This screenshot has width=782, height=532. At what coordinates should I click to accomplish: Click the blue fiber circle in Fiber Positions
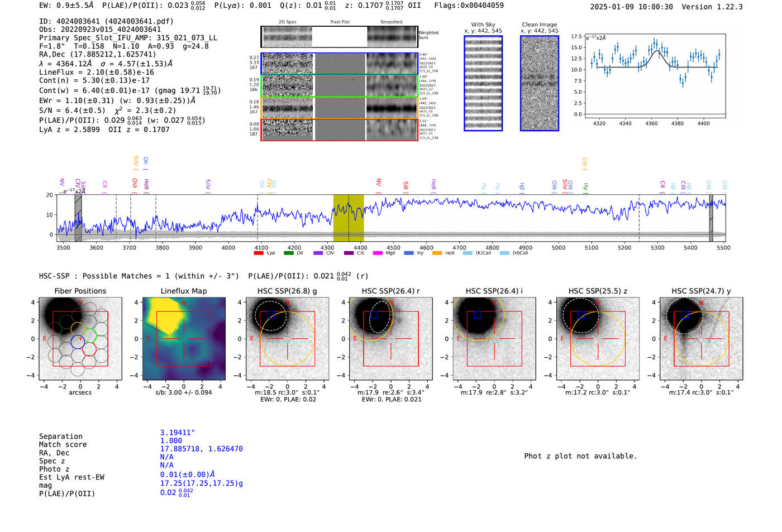point(77,342)
